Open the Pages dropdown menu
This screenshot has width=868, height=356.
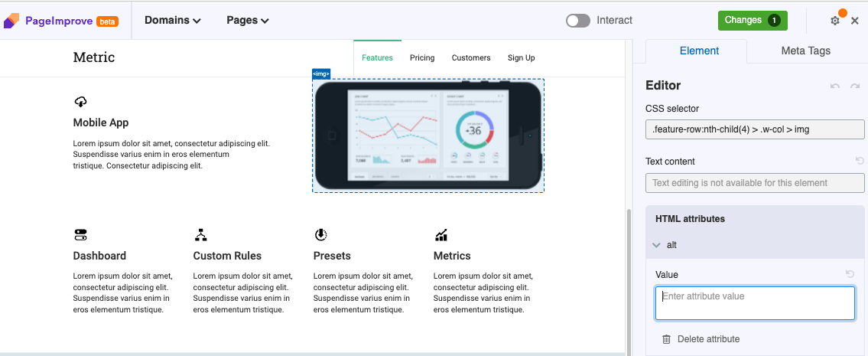pos(248,21)
